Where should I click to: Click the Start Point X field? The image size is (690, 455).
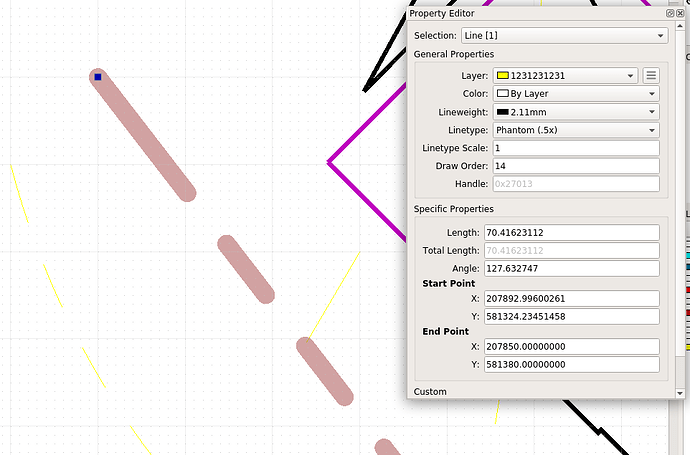click(x=572, y=298)
